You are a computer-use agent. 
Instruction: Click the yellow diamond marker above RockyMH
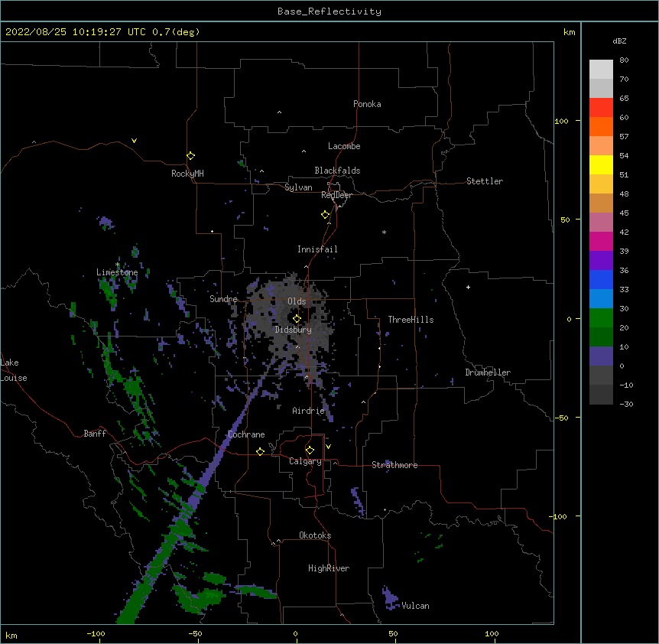190,156
